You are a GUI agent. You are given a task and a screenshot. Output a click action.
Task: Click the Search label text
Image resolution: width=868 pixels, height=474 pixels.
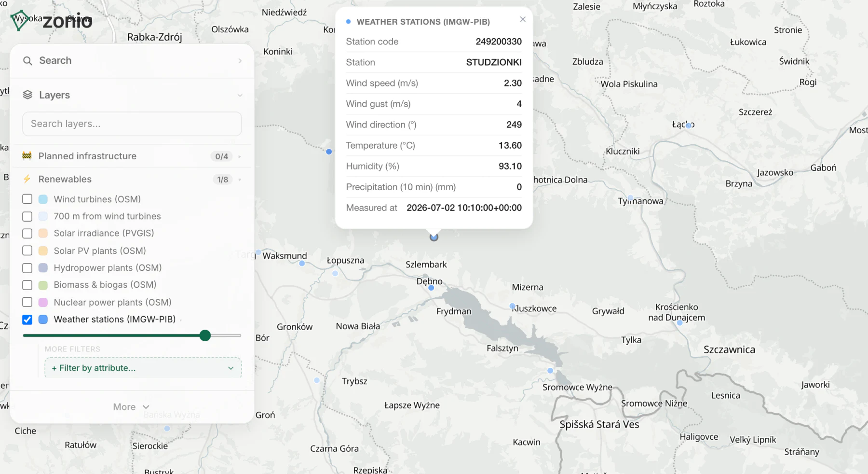(x=55, y=61)
